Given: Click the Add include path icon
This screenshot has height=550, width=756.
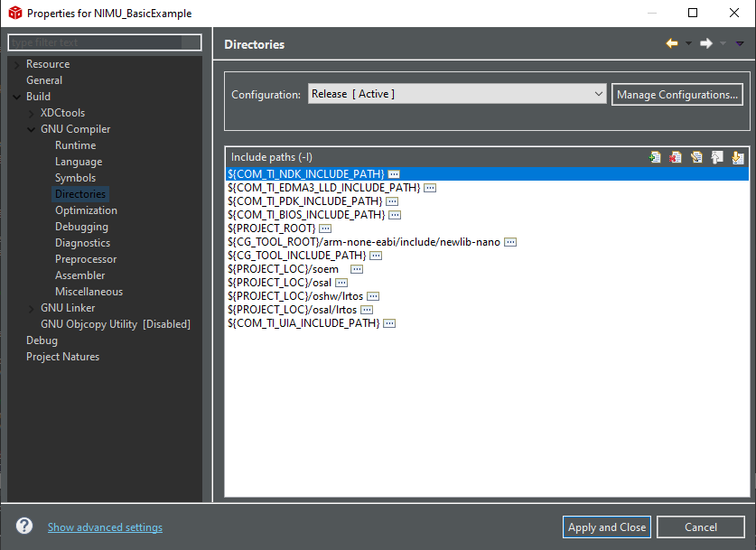Looking at the screenshot, I should (655, 157).
